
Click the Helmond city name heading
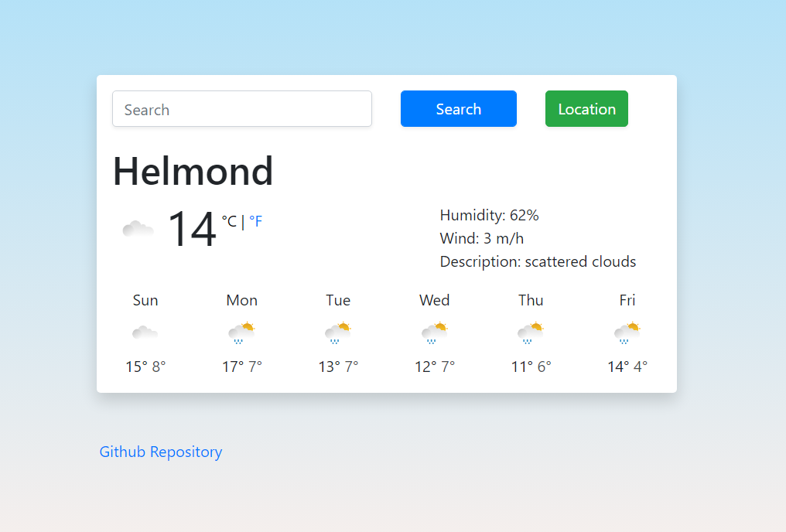193,171
